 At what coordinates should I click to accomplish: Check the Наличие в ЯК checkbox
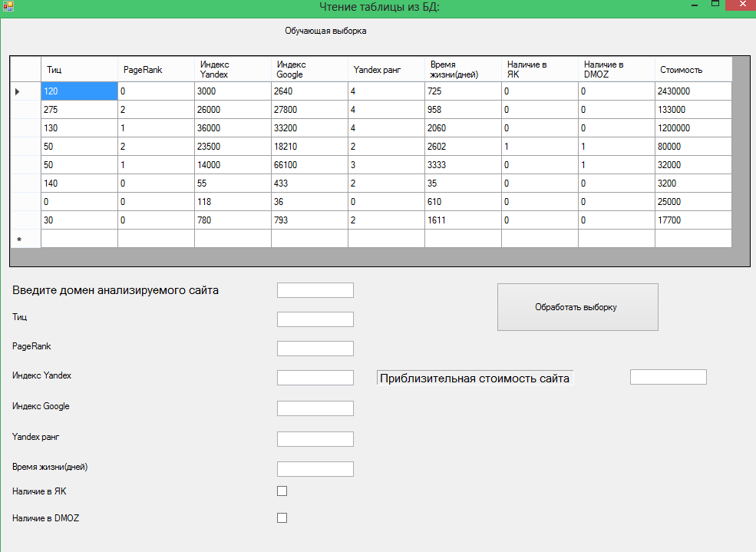[x=282, y=491]
